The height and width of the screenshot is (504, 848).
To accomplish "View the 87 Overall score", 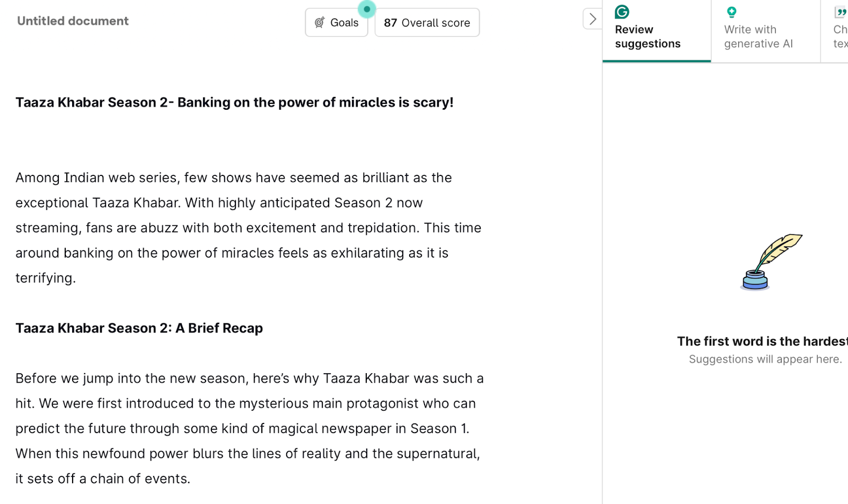I will (427, 22).
